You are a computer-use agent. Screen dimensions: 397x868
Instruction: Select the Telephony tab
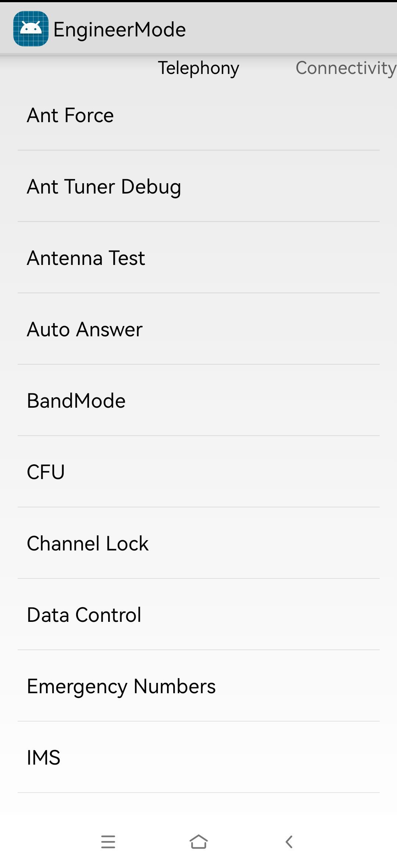point(199,68)
